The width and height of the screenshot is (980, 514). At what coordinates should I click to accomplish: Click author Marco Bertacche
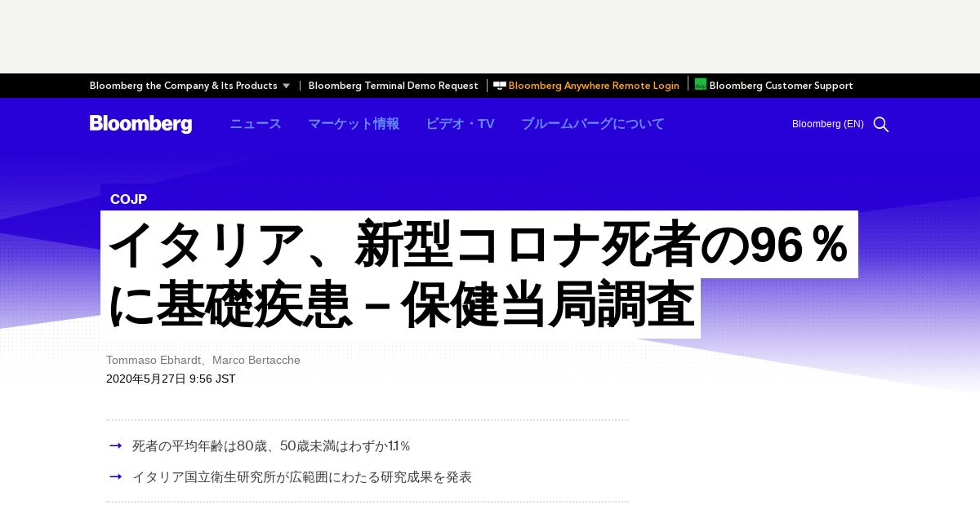pyautogui.click(x=256, y=360)
